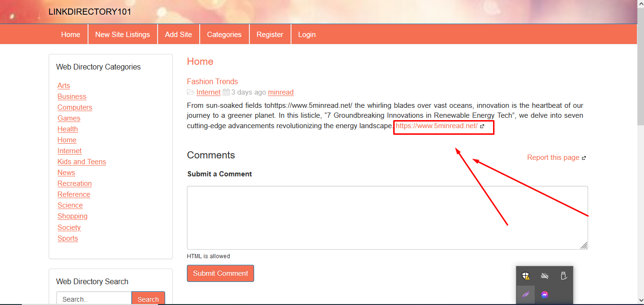This screenshot has width=644, height=305.
Task: Click comment box resize grip
Action: point(584,245)
